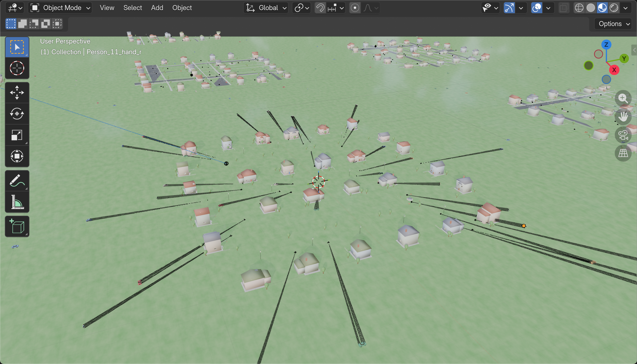637x364 pixels.
Task: Open the View menu
Action: 107,8
